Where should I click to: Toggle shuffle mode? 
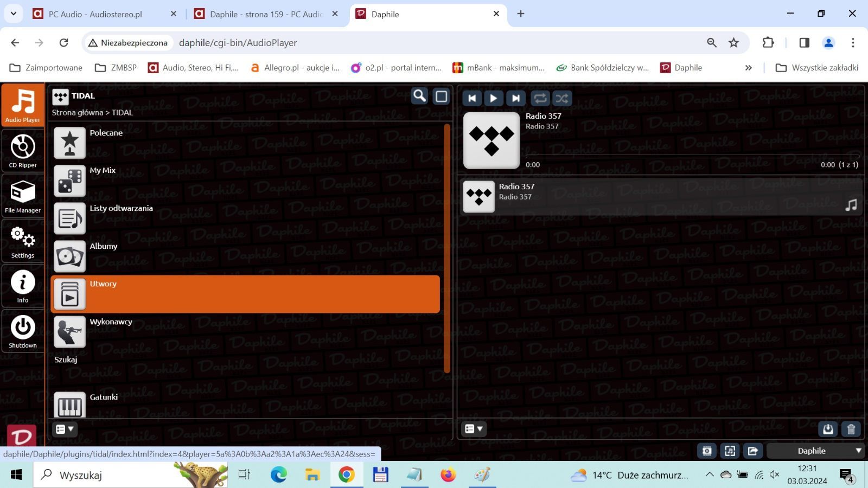point(562,98)
